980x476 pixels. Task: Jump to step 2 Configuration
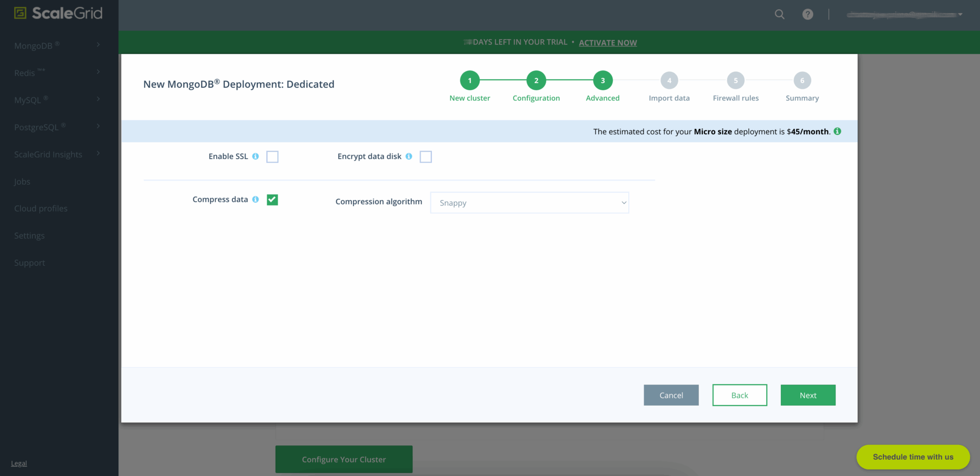(x=536, y=81)
